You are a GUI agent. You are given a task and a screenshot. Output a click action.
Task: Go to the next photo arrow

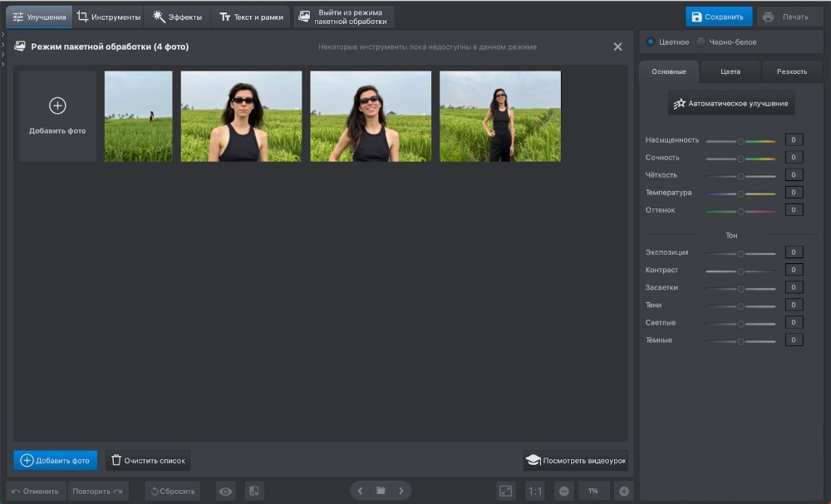click(401, 491)
